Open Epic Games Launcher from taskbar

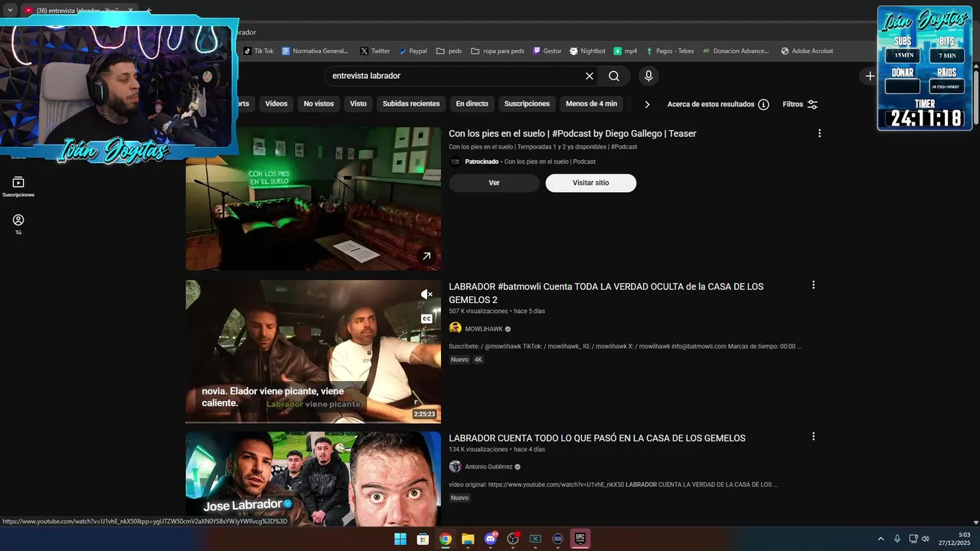[580, 539]
